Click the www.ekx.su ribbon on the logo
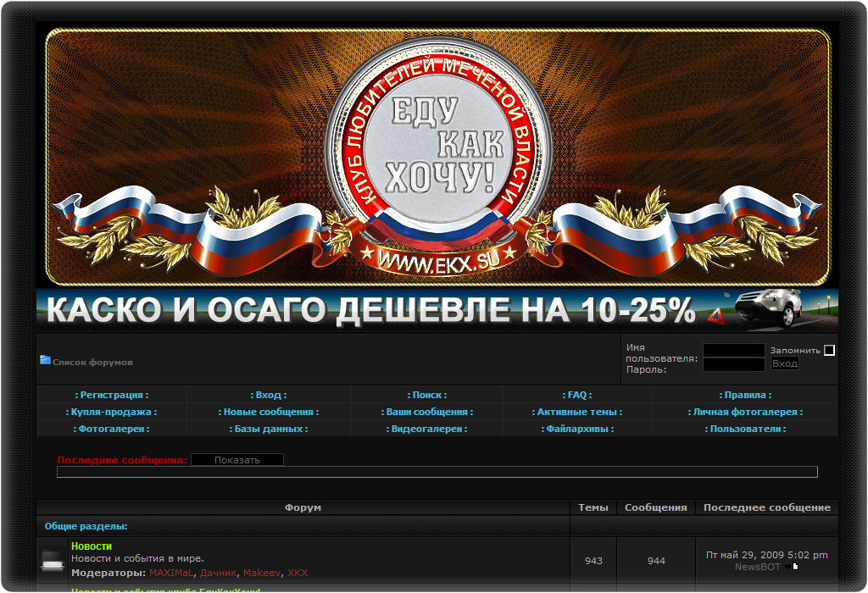Viewport: 868px width, 593px height. click(x=441, y=258)
